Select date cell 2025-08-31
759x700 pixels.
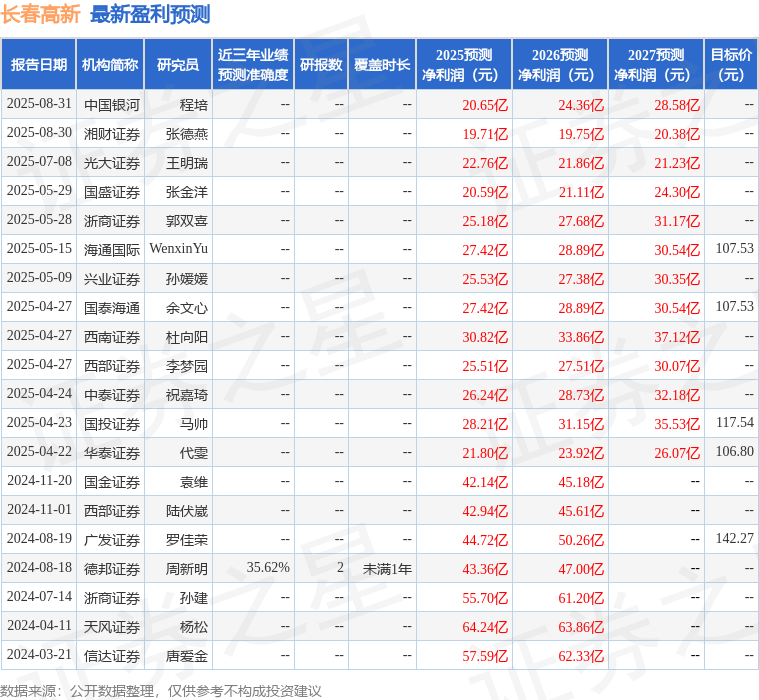(x=39, y=104)
